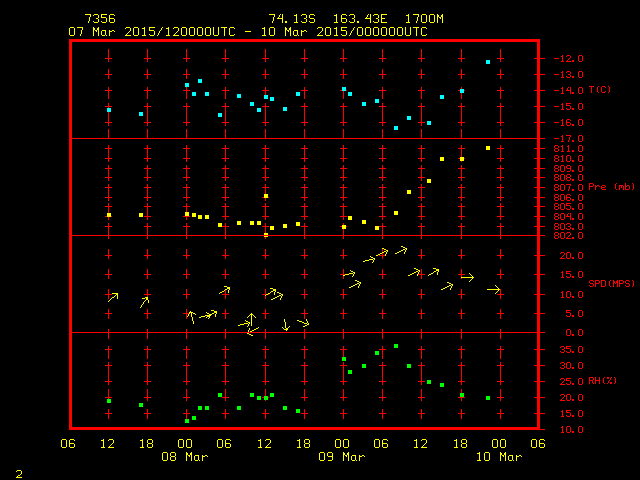Click the leftmost yellow wind arrow

[113, 297]
